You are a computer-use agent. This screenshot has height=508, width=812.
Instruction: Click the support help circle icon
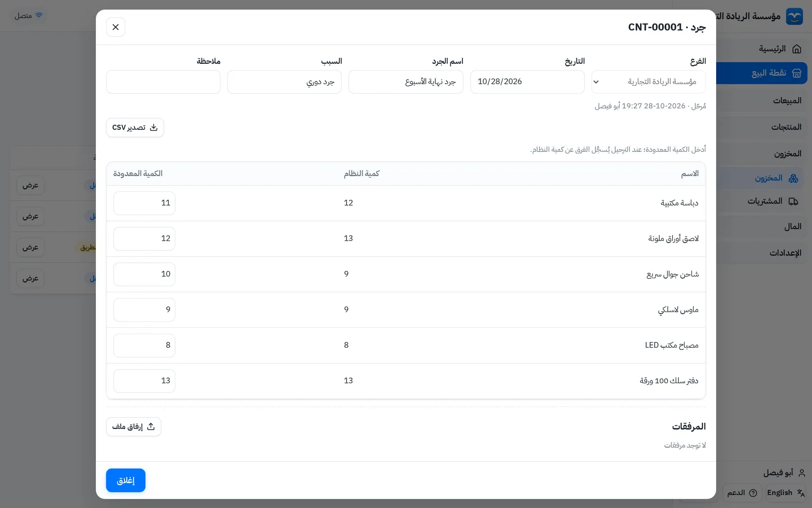pos(753,493)
